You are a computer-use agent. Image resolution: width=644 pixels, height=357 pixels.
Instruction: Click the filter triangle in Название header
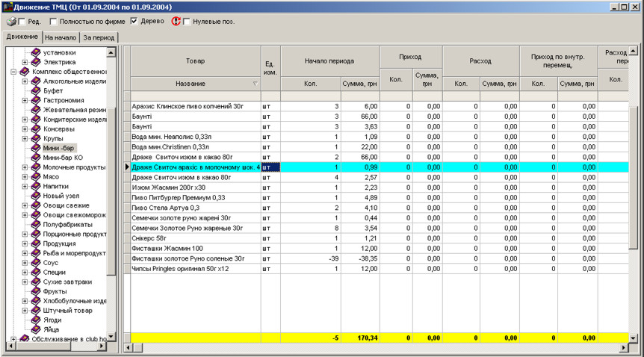255,84
